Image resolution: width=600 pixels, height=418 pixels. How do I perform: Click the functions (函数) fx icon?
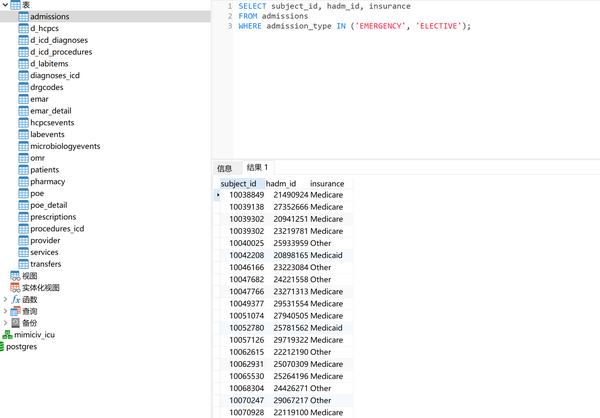[15, 299]
